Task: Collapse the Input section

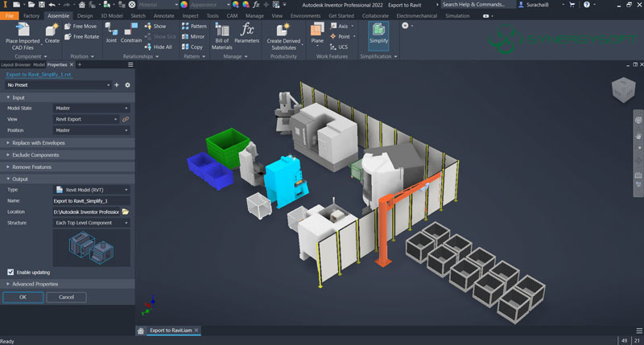Action: 68,97
